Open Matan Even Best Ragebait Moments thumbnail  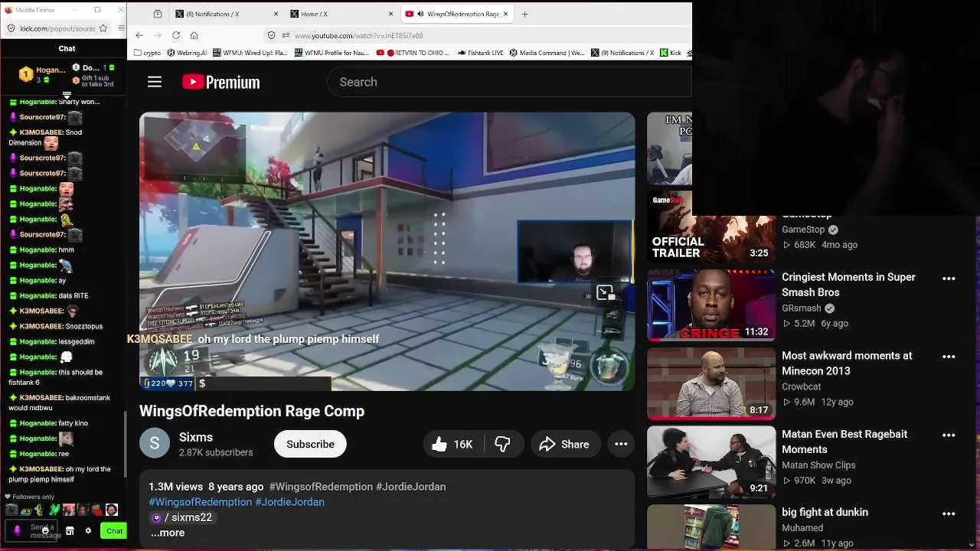click(x=711, y=461)
